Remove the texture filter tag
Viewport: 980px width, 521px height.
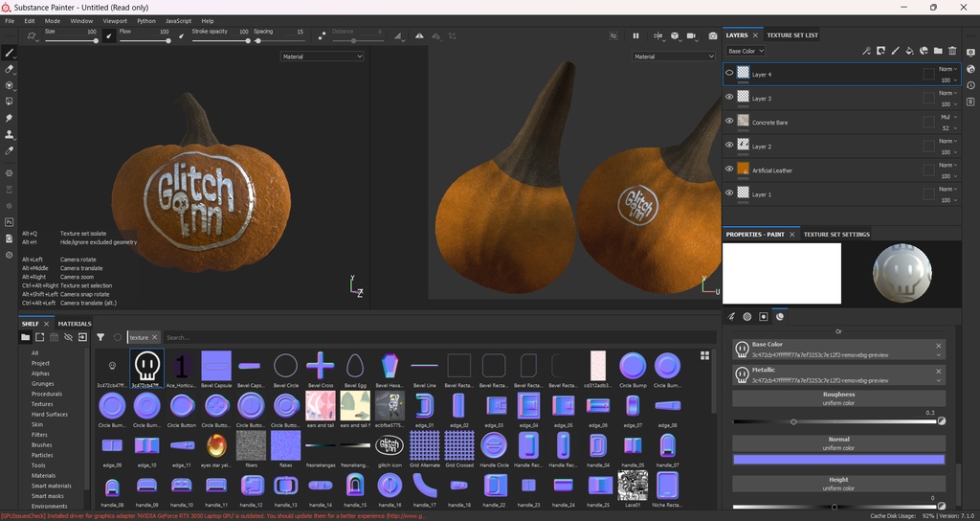coord(154,337)
